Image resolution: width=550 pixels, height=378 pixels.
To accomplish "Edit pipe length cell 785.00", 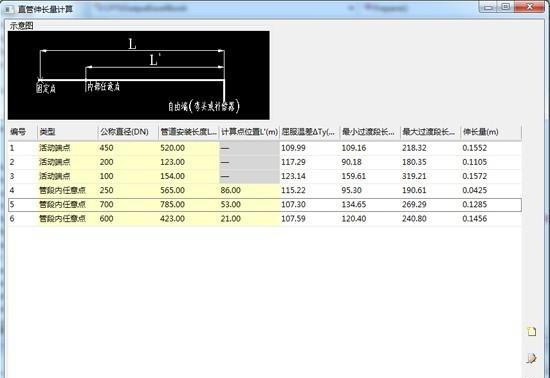I will (x=189, y=204).
